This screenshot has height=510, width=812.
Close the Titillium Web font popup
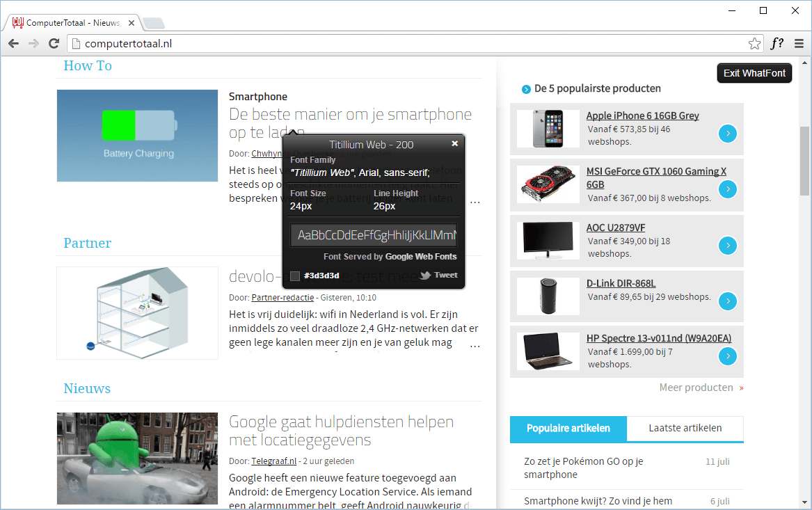(454, 143)
